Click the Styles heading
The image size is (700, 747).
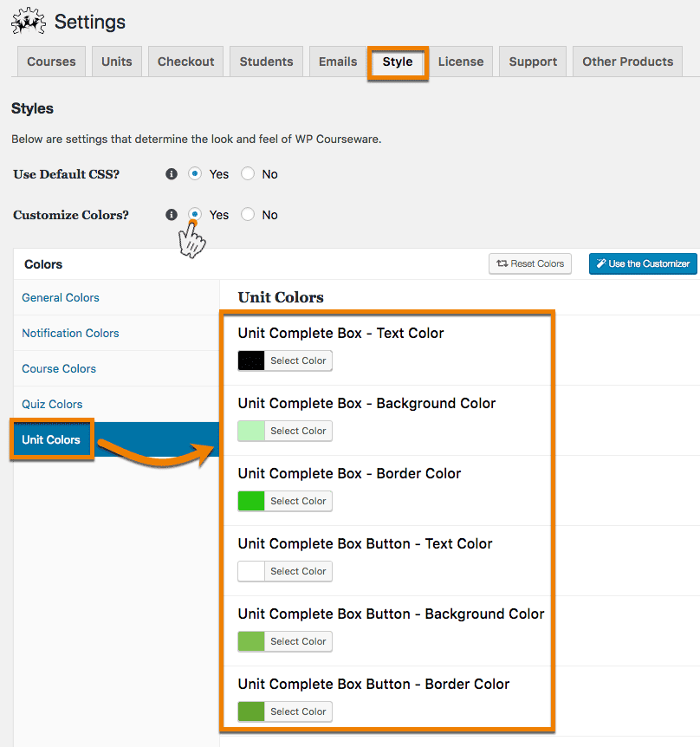coord(32,108)
